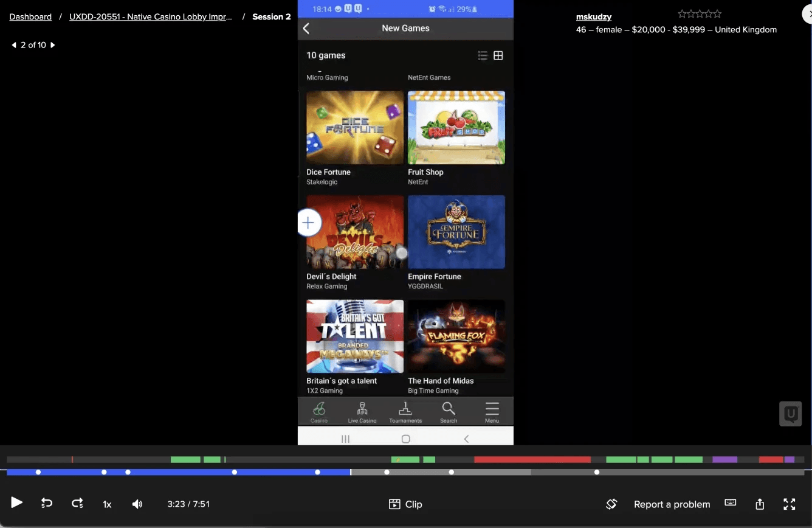
Task: Click the UserTesting U badge icon
Action: [x=791, y=414]
